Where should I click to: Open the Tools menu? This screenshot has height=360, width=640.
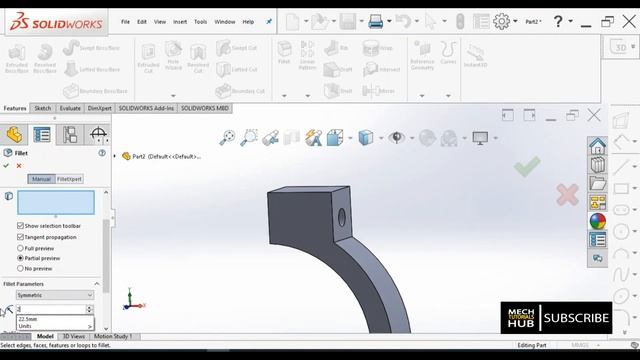coord(200,22)
